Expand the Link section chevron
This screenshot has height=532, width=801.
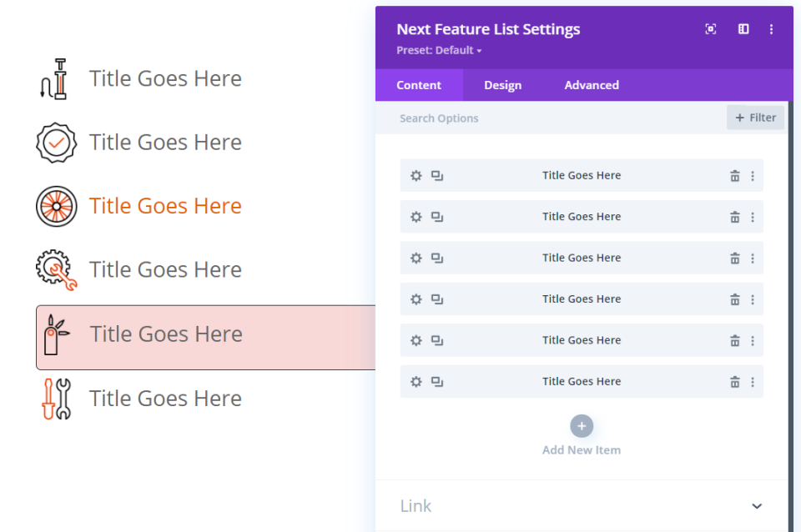click(x=757, y=506)
